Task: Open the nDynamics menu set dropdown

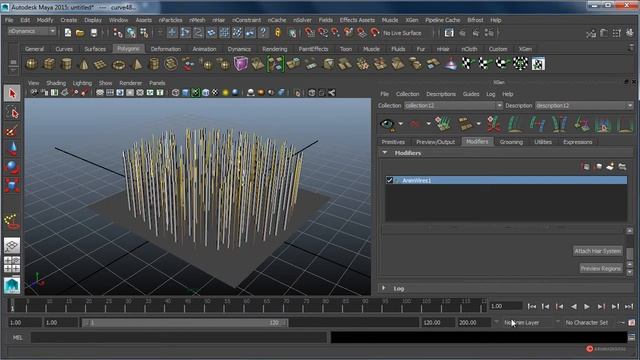Action: 32,31
